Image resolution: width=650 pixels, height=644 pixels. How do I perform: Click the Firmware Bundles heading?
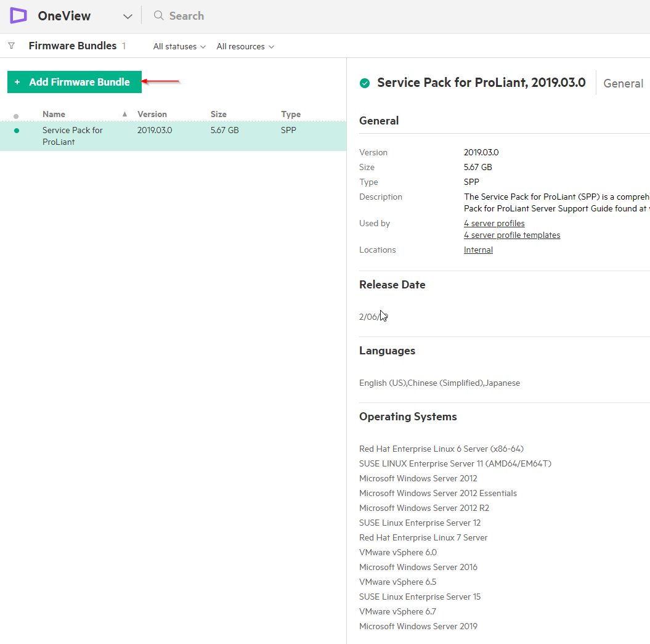[x=73, y=46]
